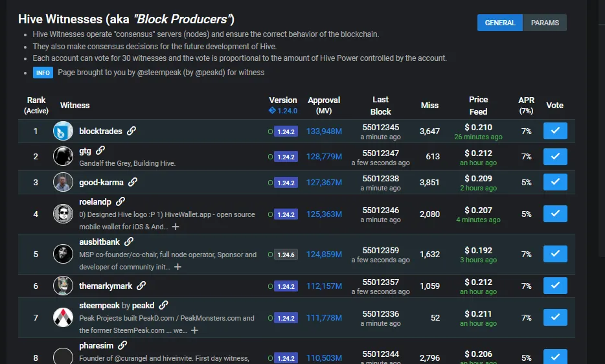Open link icon beside steempeak by peakd

tap(164, 305)
